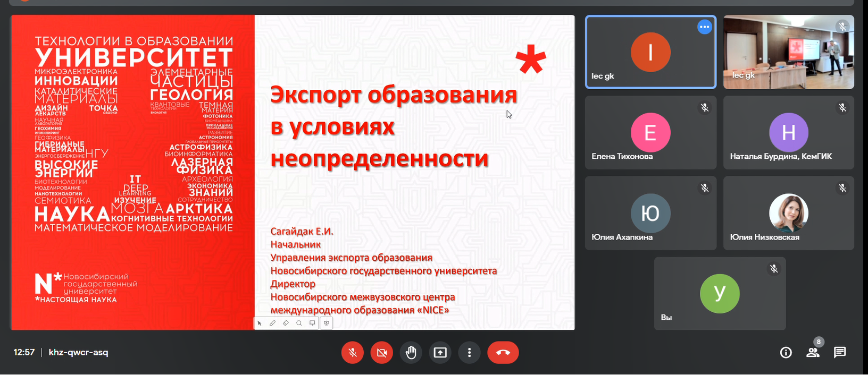Screen dimensions: 868x375
Task: Turn on your camera
Action: [381, 353]
